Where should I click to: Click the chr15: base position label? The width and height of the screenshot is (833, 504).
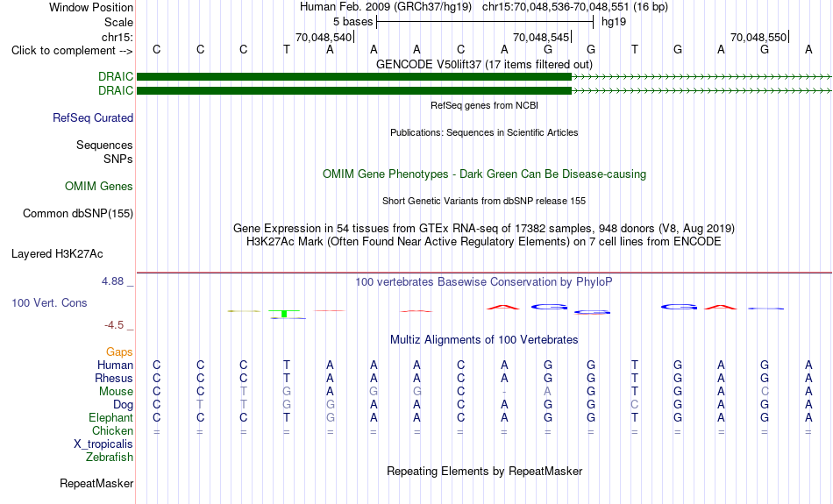click(117, 37)
